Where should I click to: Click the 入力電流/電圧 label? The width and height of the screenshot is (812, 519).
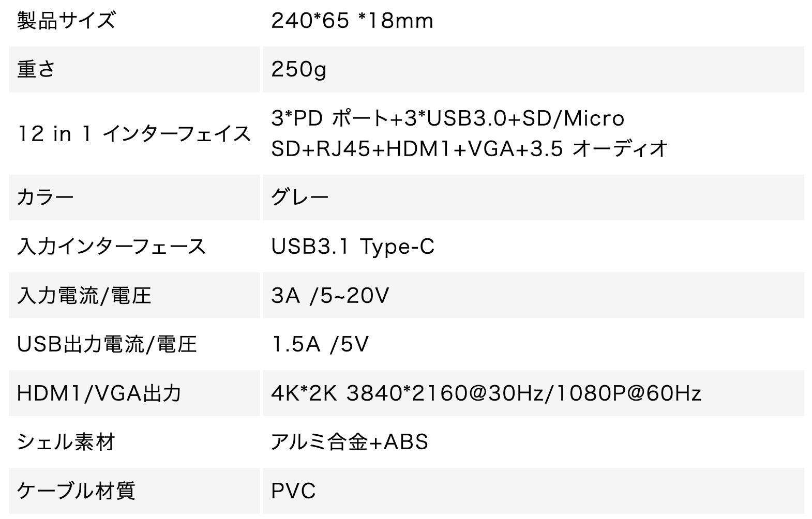coord(84,296)
